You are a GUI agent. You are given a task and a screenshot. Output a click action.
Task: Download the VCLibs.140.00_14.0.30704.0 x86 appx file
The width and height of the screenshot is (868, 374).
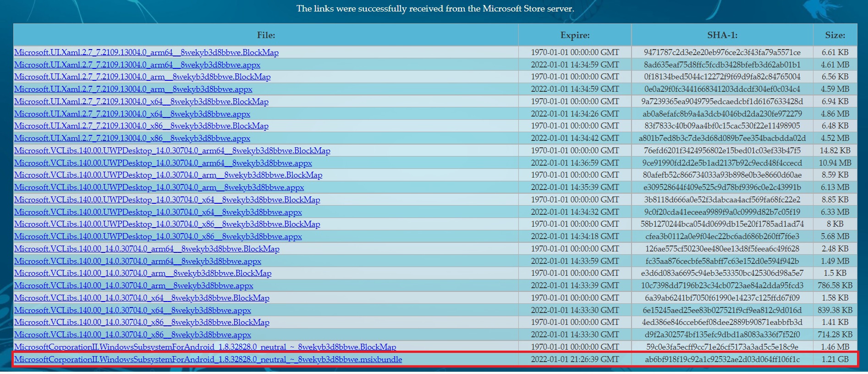[x=132, y=335]
